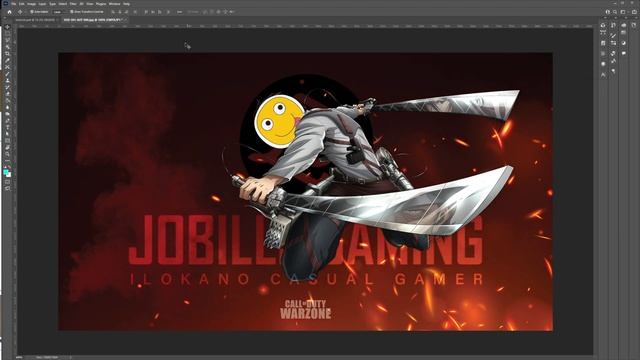Click the document info in status bar
Screen dimensions: 640x360
pyautogui.click(x=47, y=358)
